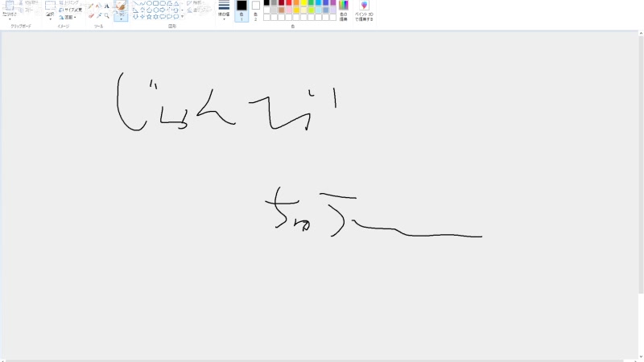This screenshot has width=644, height=362.
Task: Open the Edit colors rainbow icon
Action: click(x=344, y=8)
